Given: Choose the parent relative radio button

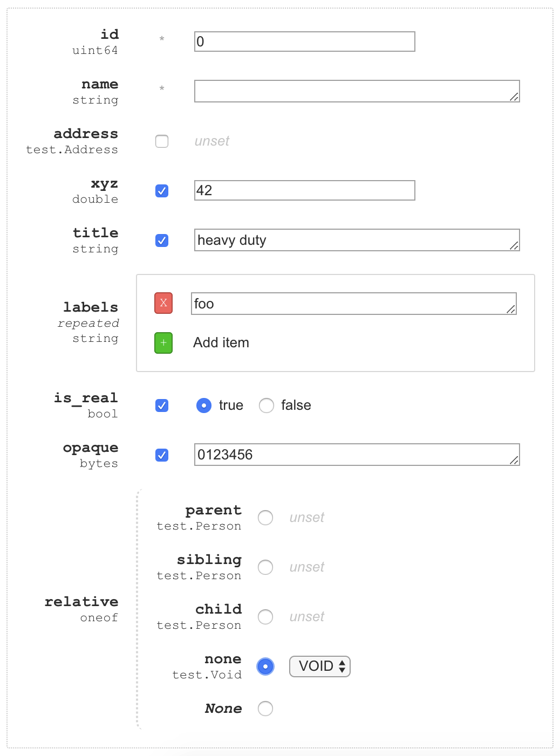Looking at the screenshot, I should click(265, 518).
